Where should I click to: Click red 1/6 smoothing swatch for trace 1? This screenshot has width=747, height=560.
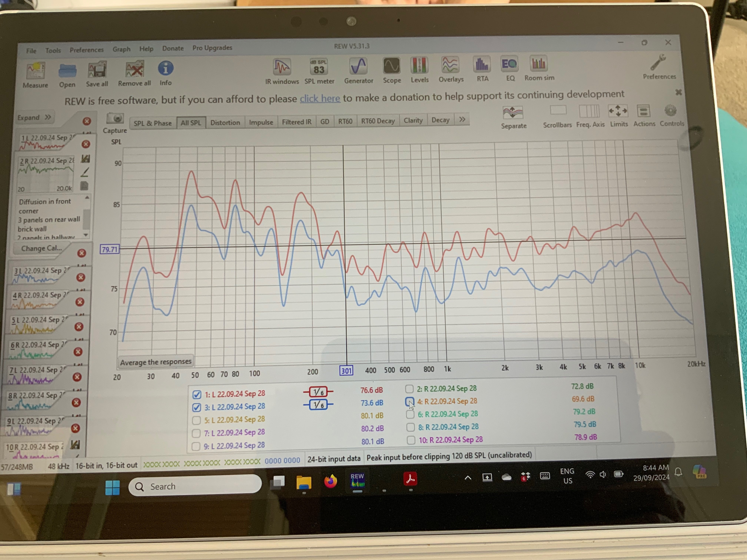pos(318,391)
